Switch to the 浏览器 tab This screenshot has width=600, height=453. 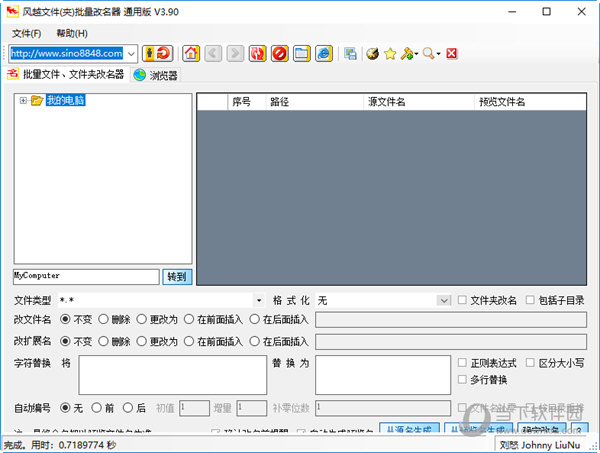(155, 74)
